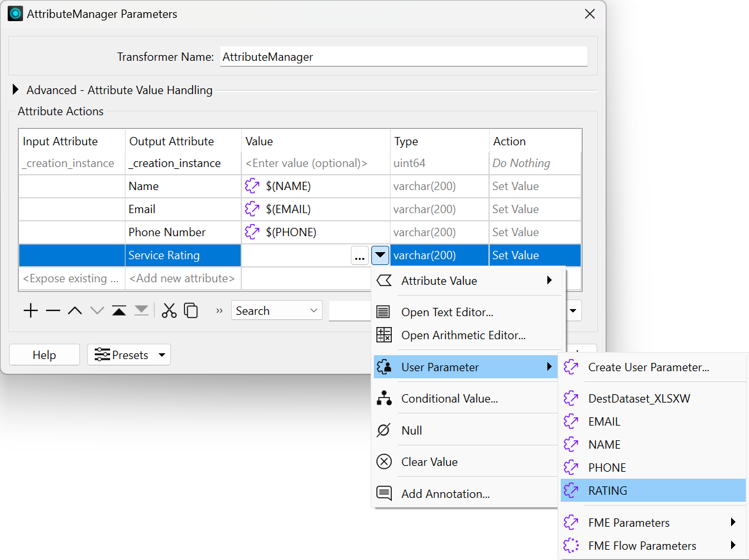Screen dimensions: 749x560
Task: Move row to bottom icon
Action: tap(141, 311)
